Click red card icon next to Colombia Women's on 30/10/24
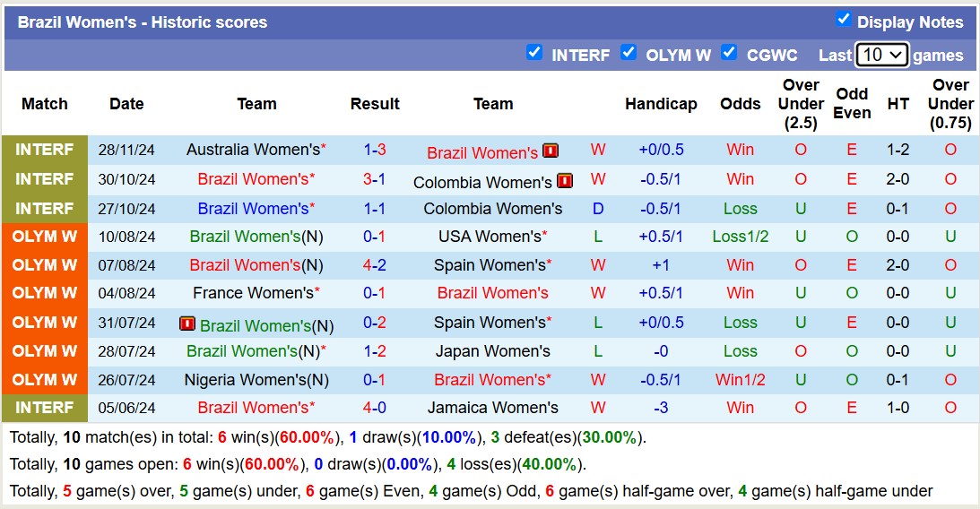The width and height of the screenshot is (980, 509). 565,181
